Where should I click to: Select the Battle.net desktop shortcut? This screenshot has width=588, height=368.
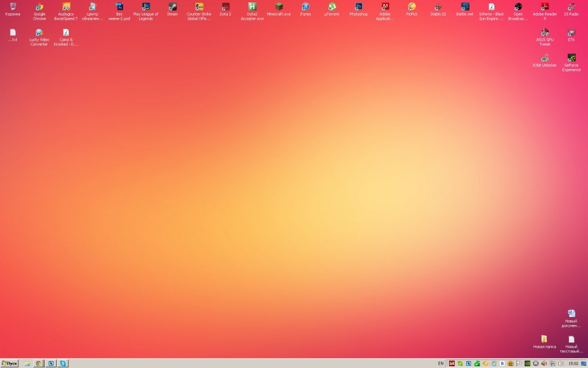tap(465, 7)
